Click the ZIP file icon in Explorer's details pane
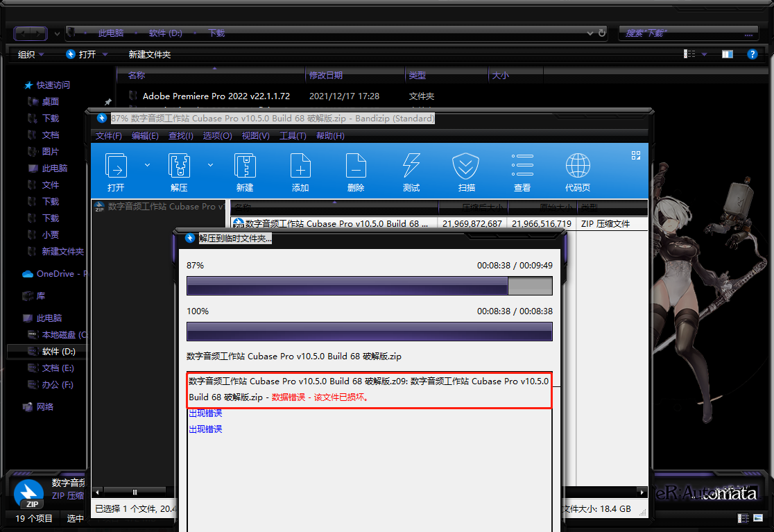Viewport: 774px width, 532px height. tap(28, 494)
